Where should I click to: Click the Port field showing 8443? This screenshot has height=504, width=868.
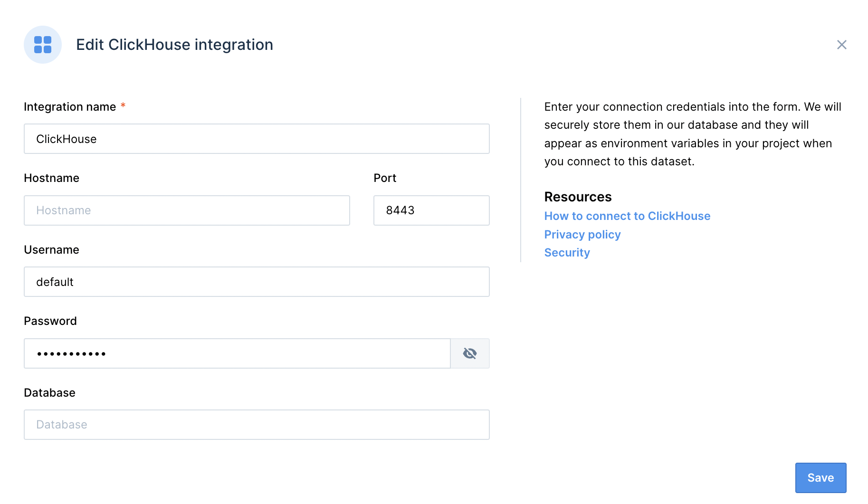tap(431, 210)
